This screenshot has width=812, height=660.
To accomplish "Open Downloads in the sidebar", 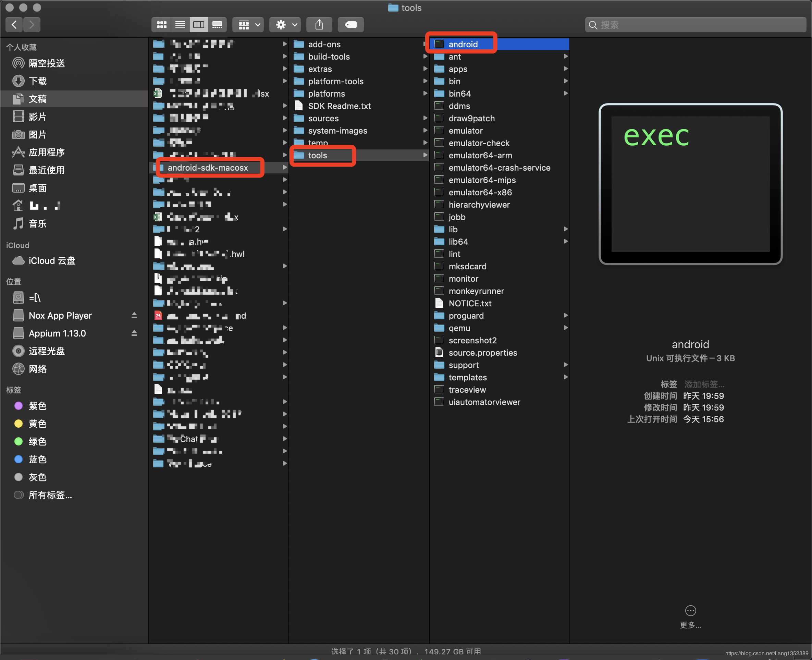I will [x=37, y=81].
